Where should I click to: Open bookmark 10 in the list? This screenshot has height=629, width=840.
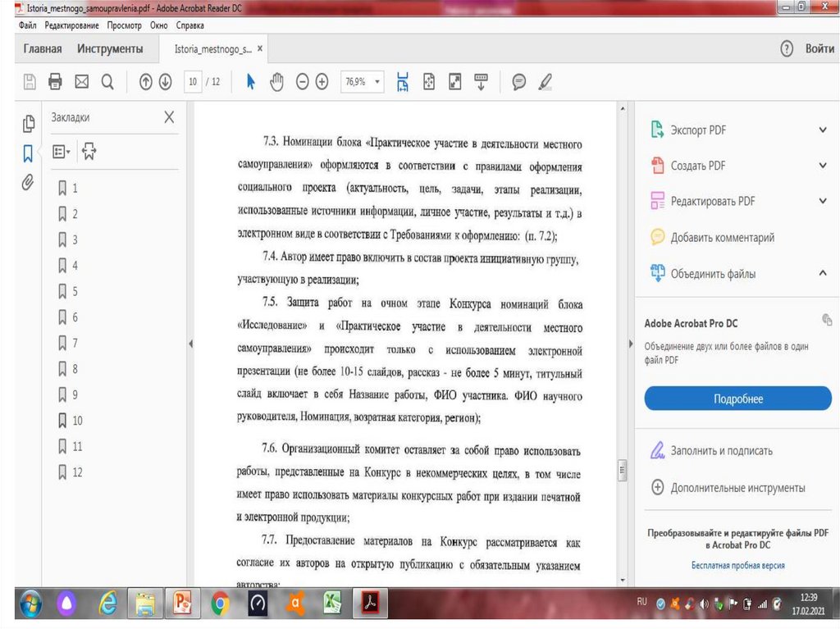pos(77,421)
